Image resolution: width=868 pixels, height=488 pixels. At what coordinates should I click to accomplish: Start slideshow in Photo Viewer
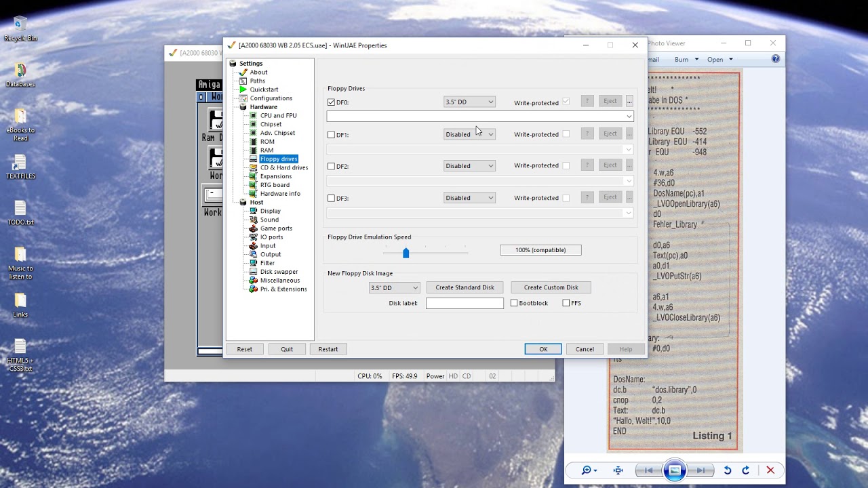coord(675,470)
